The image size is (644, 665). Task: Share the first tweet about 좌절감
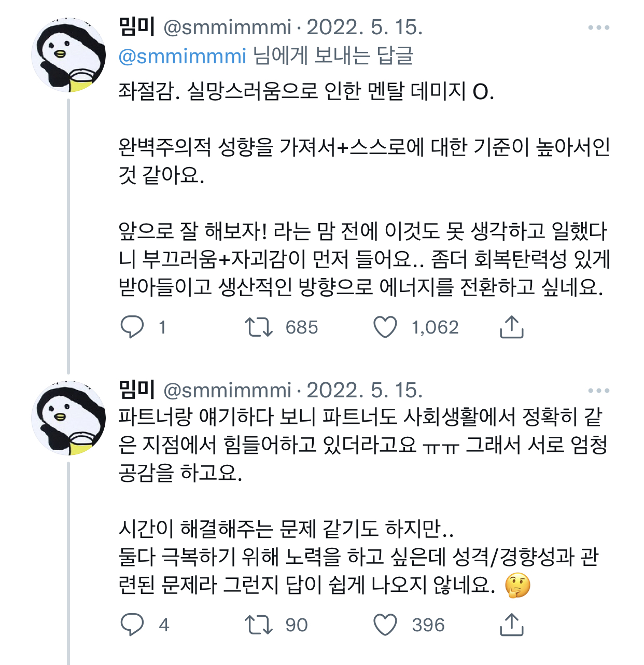(511, 327)
